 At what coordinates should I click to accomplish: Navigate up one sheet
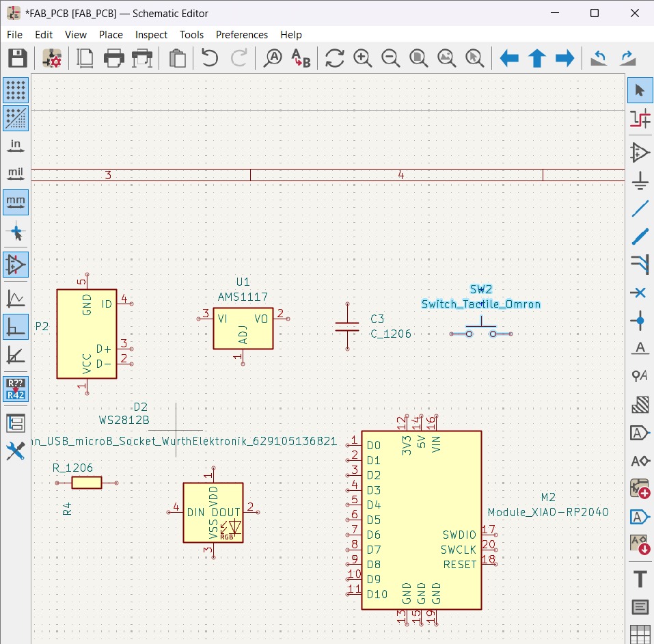coord(536,58)
